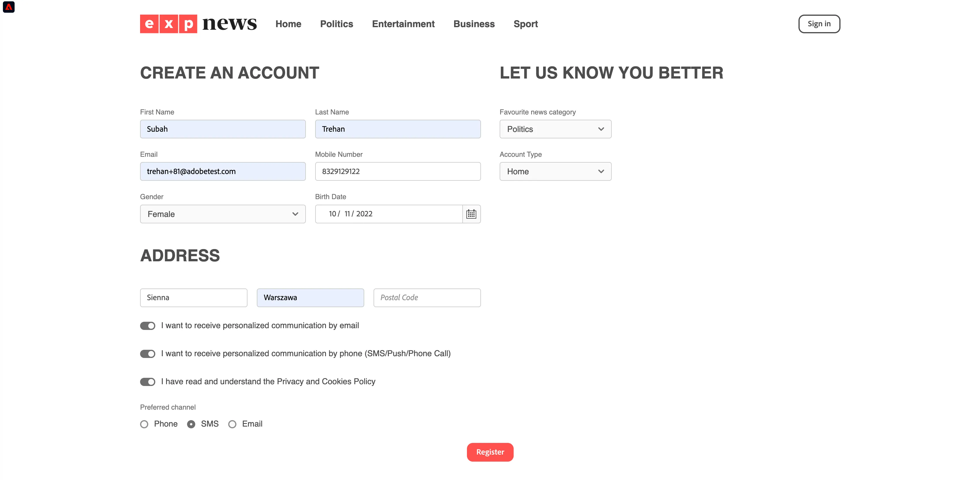Click the CREATE AN ACCOUNT heading
The width and height of the screenshot is (980, 480).
pyautogui.click(x=229, y=73)
